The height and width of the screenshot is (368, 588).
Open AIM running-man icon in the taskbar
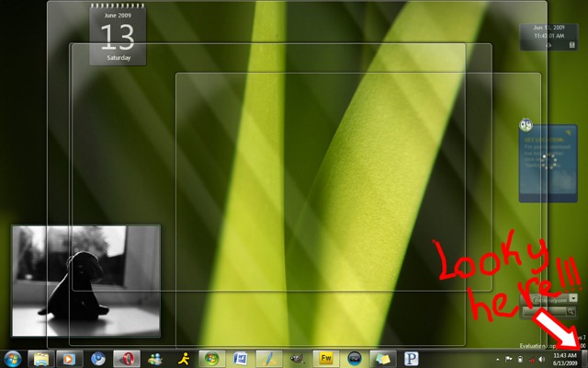click(184, 359)
